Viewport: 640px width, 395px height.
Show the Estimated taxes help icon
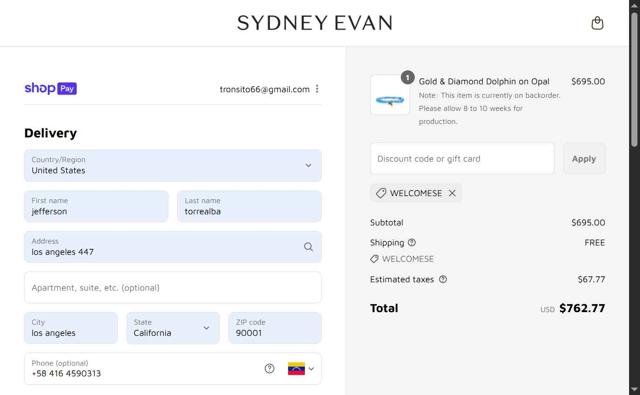point(443,279)
